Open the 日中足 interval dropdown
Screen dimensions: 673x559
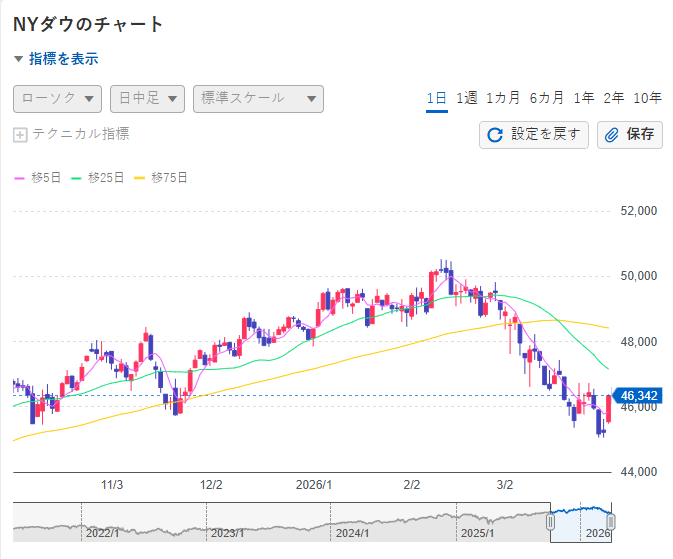pos(147,99)
